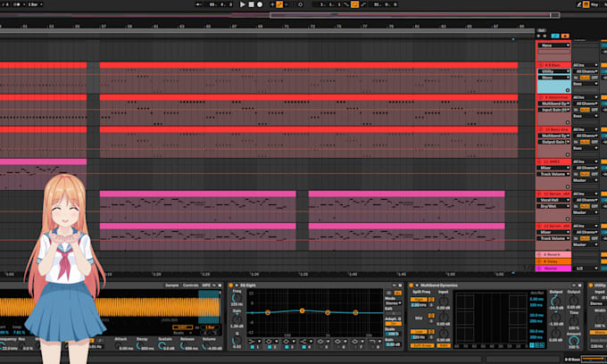
Task: Open the All Ins input dropdown on first track
Action: coord(586,65)
